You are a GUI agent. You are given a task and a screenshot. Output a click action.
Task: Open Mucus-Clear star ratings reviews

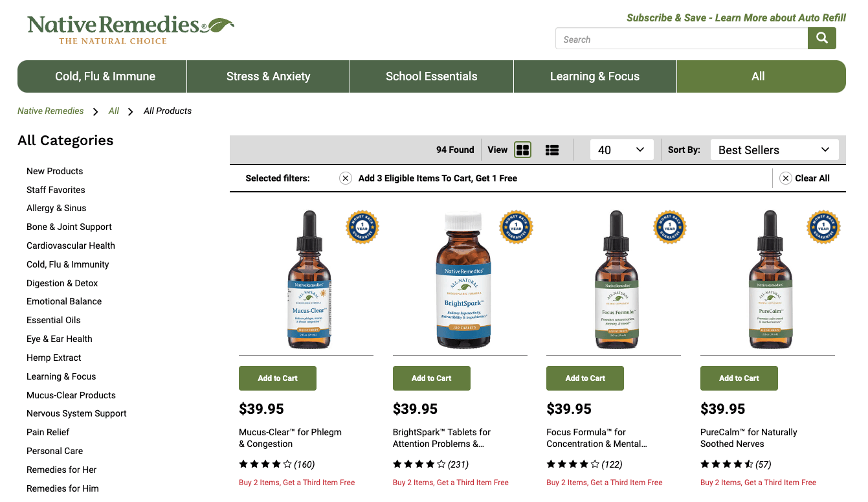tap(276, 464)
